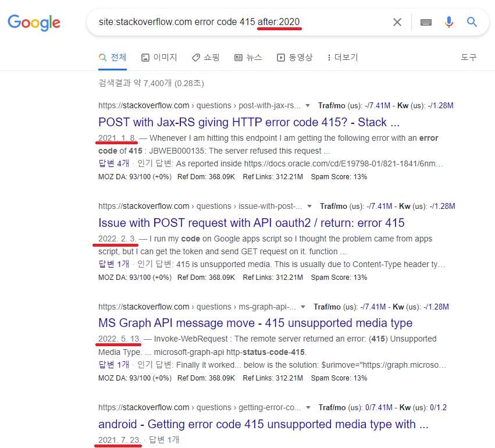This screenshot has width=495, height=448.
Task: Click Spam Score 13% under MS Graph result
Action: click(x=339, y=378)
